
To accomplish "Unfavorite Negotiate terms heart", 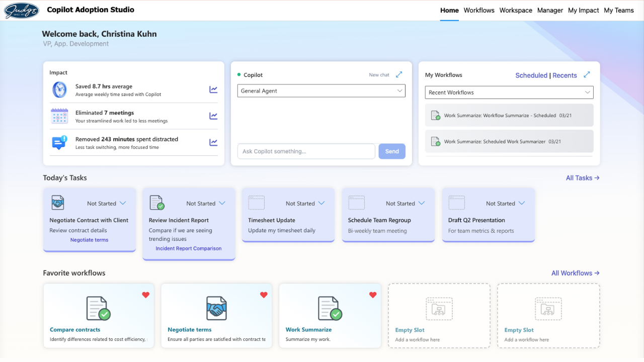I will click(264, 295).
